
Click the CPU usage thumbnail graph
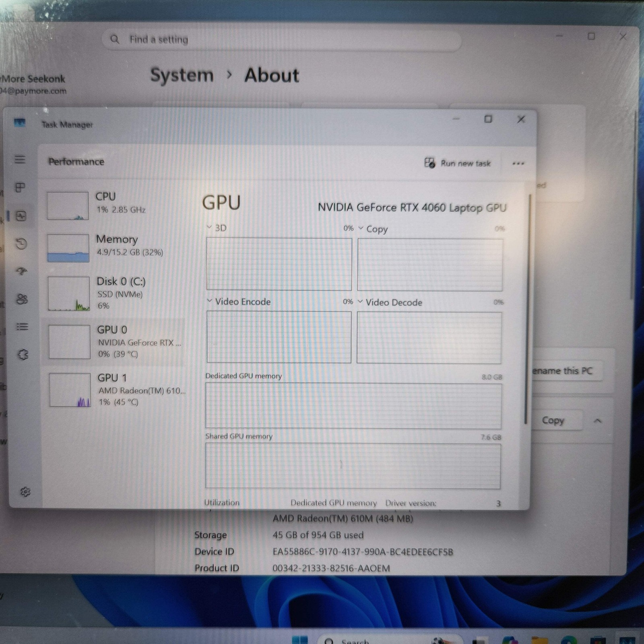pyautogui.click(x=68, y=206)
